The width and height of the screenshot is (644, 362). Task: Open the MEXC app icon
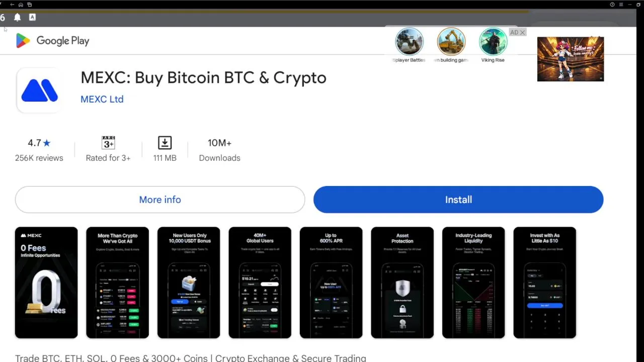(40, 90)
